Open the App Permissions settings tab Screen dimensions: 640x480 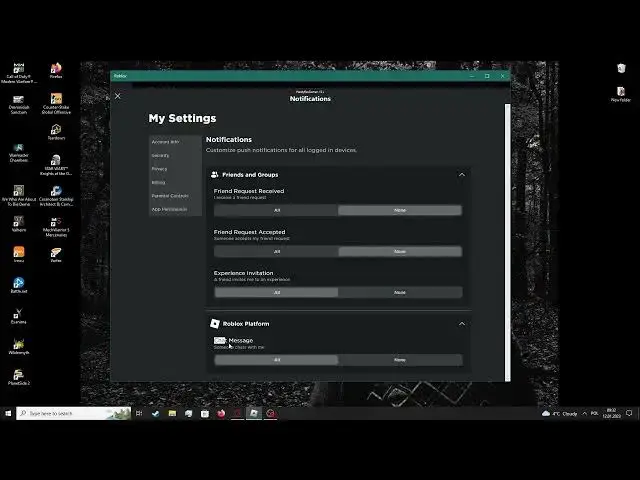(176, 209)
